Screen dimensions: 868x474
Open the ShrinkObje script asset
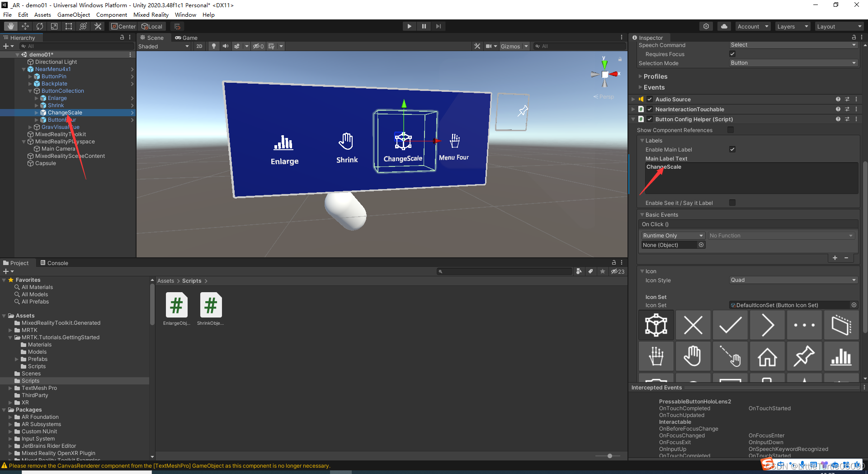pyautogui.click(x=211, y=309)
